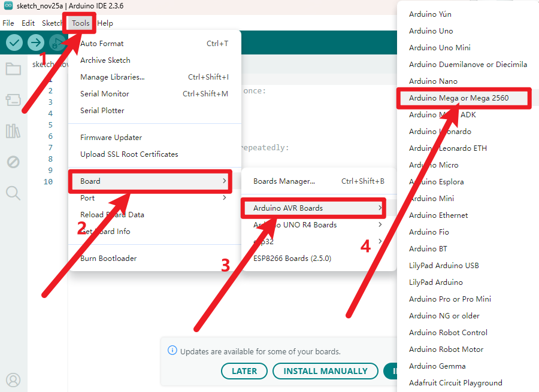Click the Verify checkmark button
This screenshot has height=392, width=539.
tap(14, 42)
